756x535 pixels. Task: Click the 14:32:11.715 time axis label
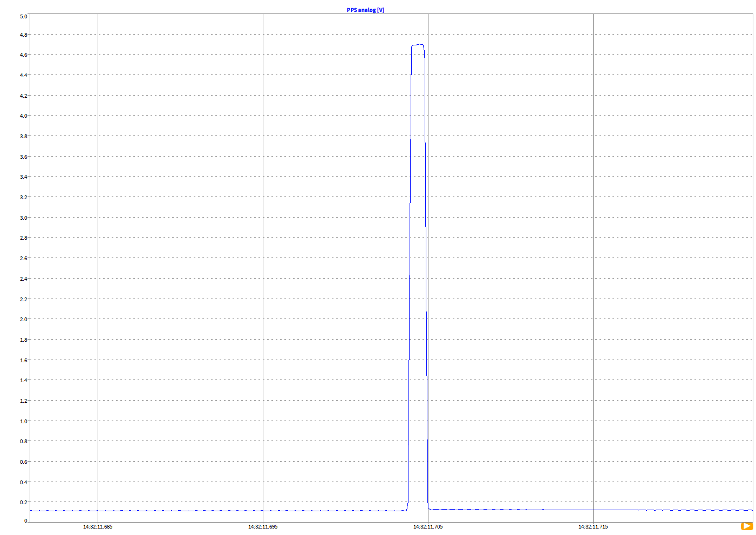(x=592, y=526)
